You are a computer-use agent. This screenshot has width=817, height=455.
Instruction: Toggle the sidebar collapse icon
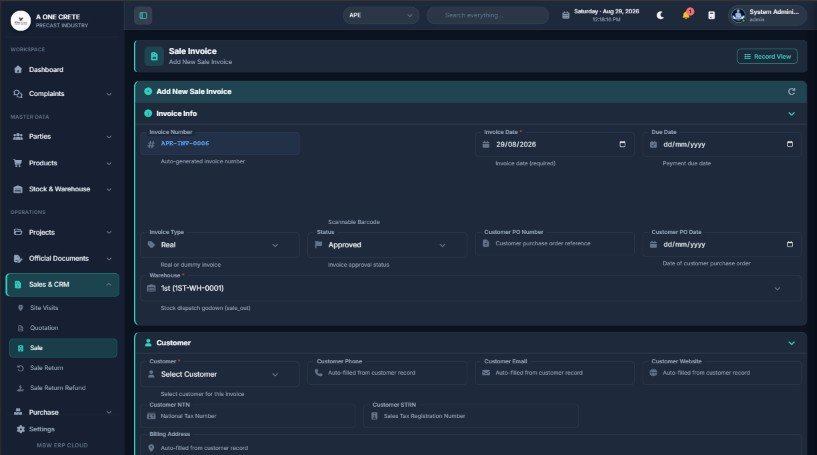tap(143, 16)
